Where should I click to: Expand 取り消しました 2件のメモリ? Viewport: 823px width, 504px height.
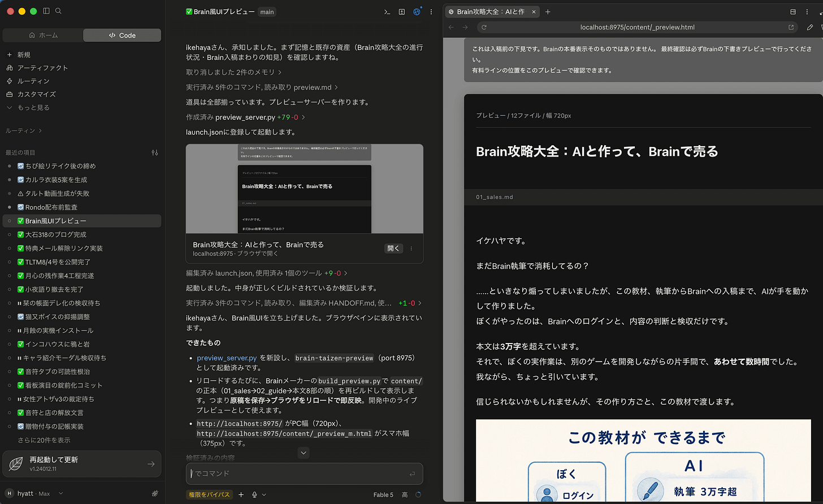click(234, 72)
